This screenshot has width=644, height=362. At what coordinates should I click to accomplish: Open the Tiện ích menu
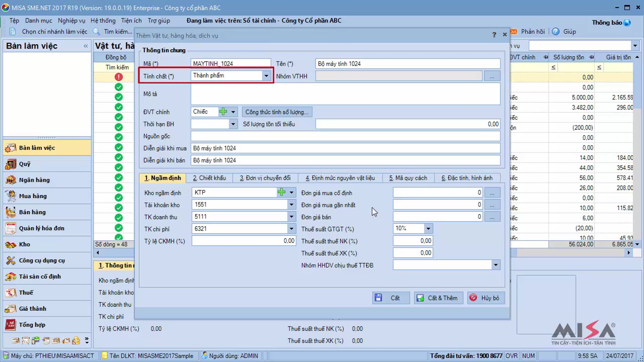coord(131,21)
